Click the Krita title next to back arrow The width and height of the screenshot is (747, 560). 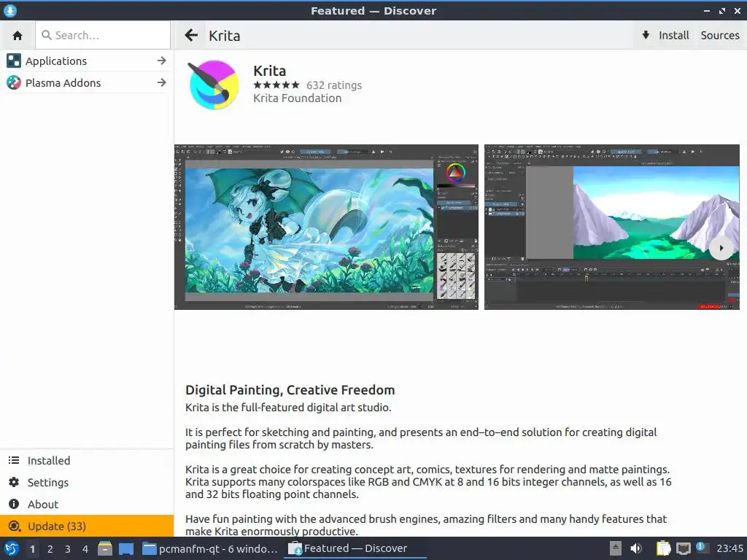[225, 36]
